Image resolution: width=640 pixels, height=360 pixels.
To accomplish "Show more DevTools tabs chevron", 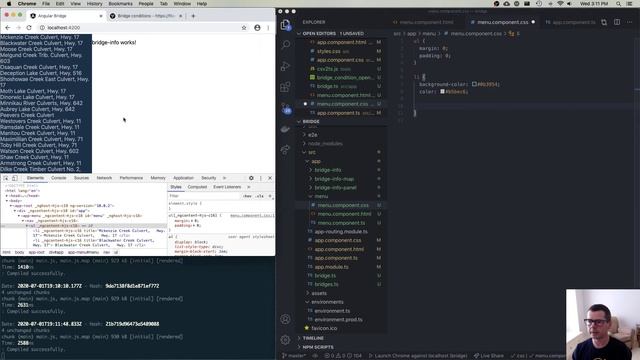I will pyautogui.click(x=224, y=178).
